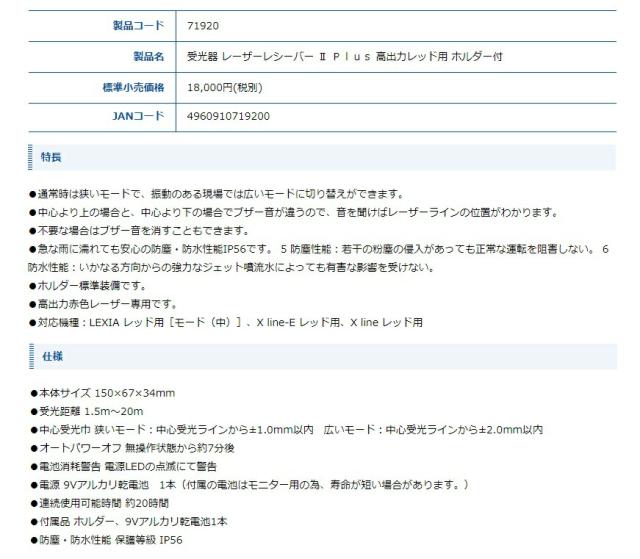Click the 特長 section heading

point(51,157)
